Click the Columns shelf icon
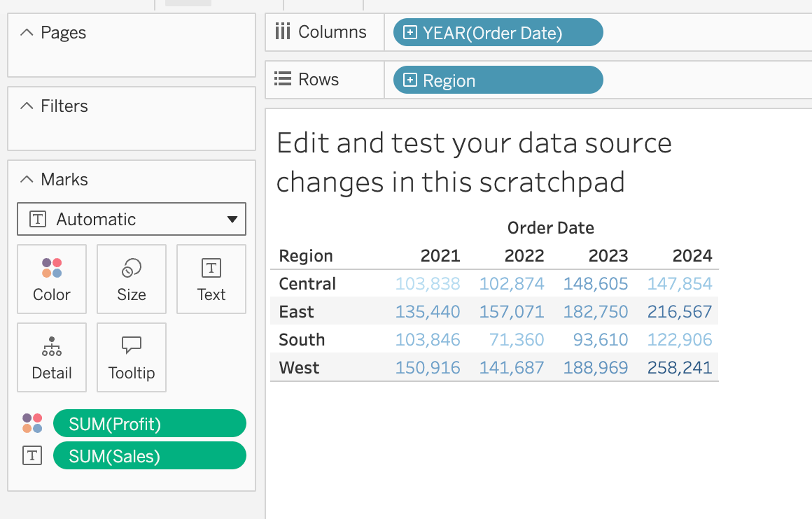This screenshot has height=519, width=812. coord(283,31)
